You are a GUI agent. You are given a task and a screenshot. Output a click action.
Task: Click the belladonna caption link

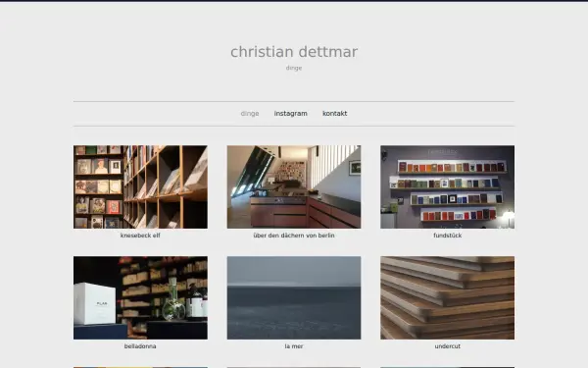pos(140,346)
